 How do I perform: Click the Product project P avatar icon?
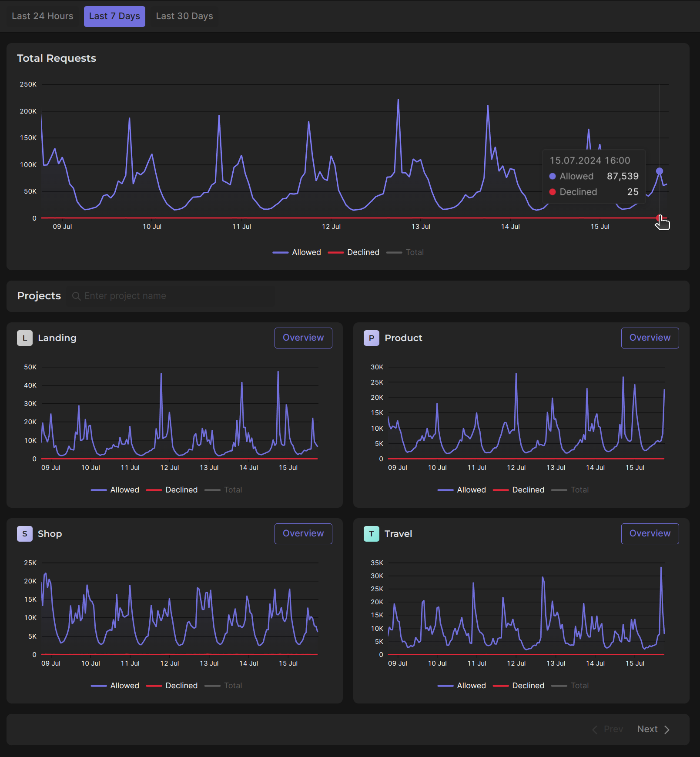(x=371, y=338)
